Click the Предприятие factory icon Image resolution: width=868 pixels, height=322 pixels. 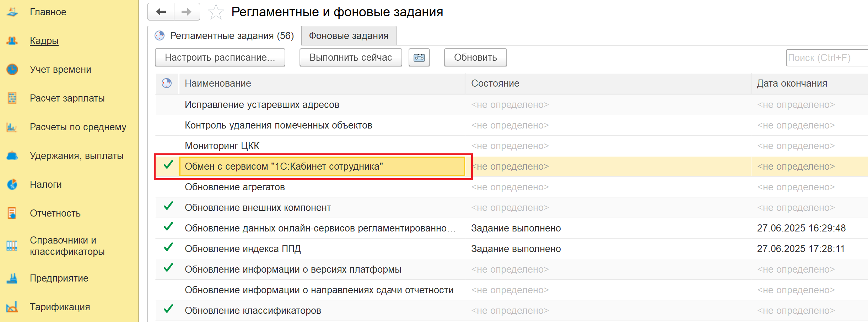pos(12,278)
